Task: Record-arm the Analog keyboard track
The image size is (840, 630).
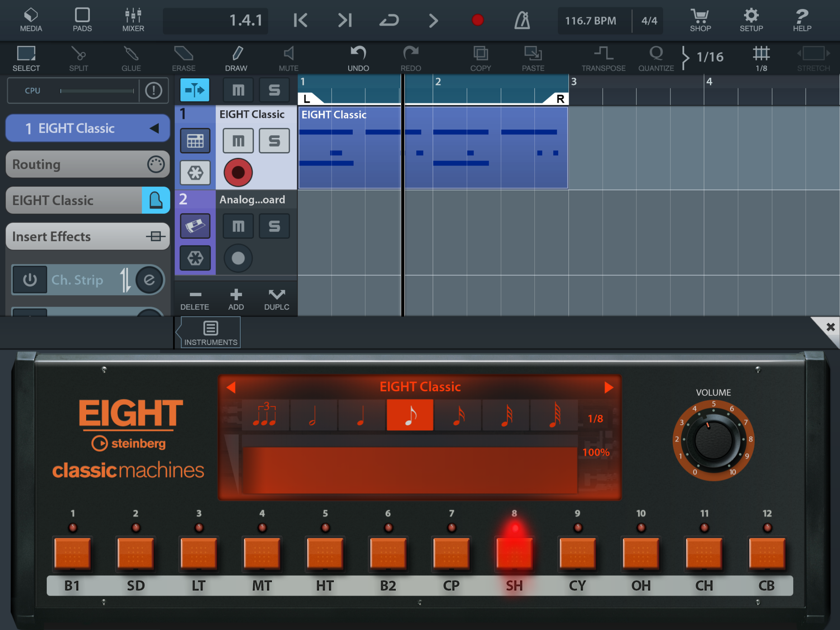Action: click(x=238, y=258)
